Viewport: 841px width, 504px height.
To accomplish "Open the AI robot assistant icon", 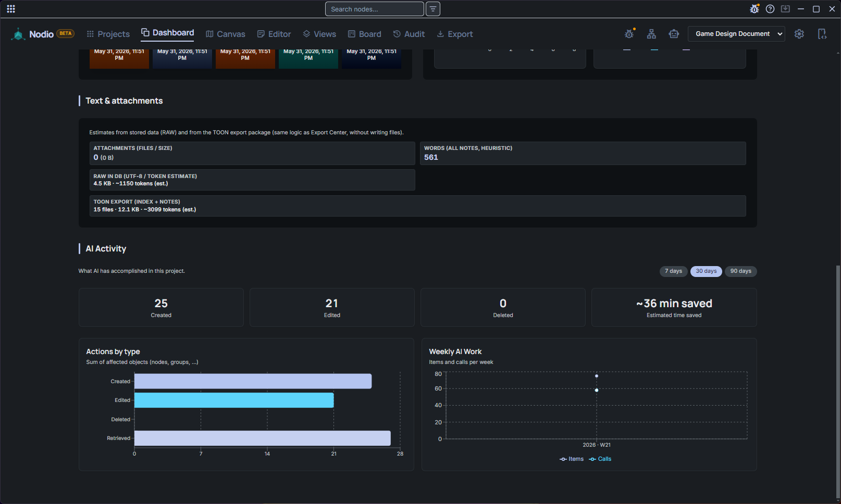I will [x=674, y=34].
